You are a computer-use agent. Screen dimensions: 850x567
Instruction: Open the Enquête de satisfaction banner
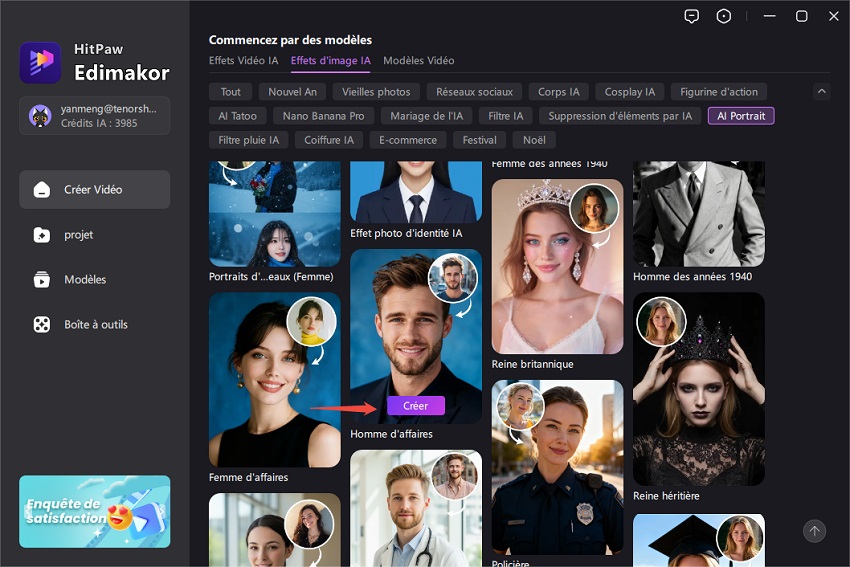click(x=95, y=511)
